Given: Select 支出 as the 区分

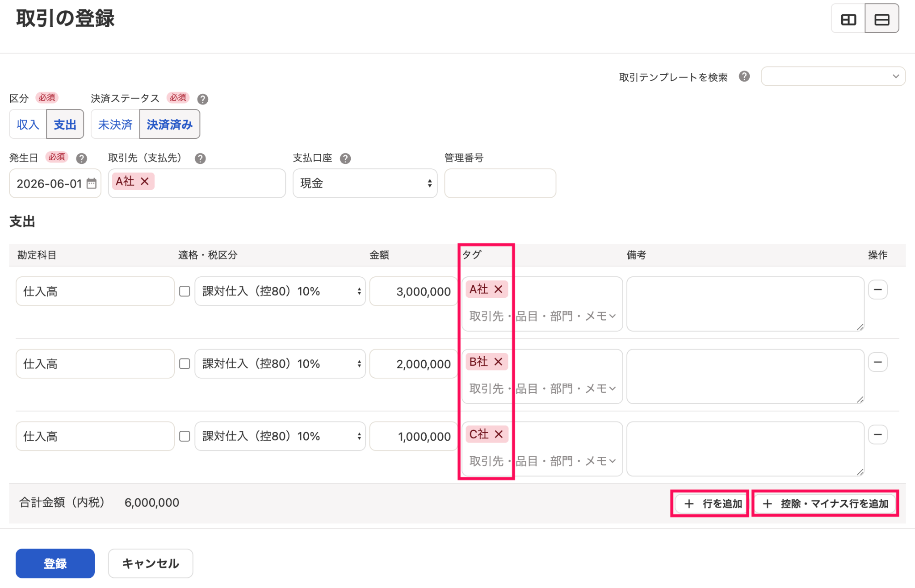Looking at the screenshot, I should pyautogui.click(x=65, y=124).
